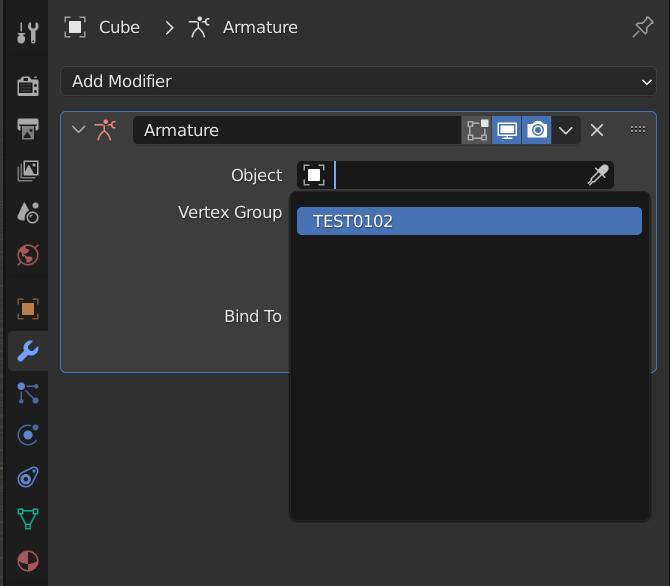
Task: Collapse the Armature modifier panel
Action: coord(79,130)
